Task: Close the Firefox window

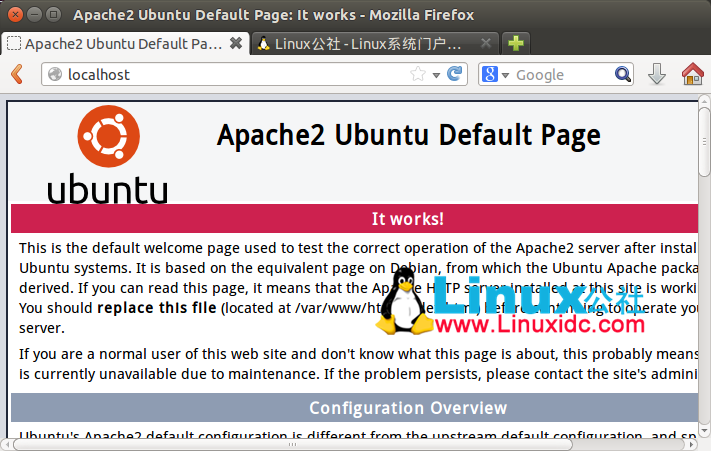Action: pyautogui.click(x=15, y=15)
